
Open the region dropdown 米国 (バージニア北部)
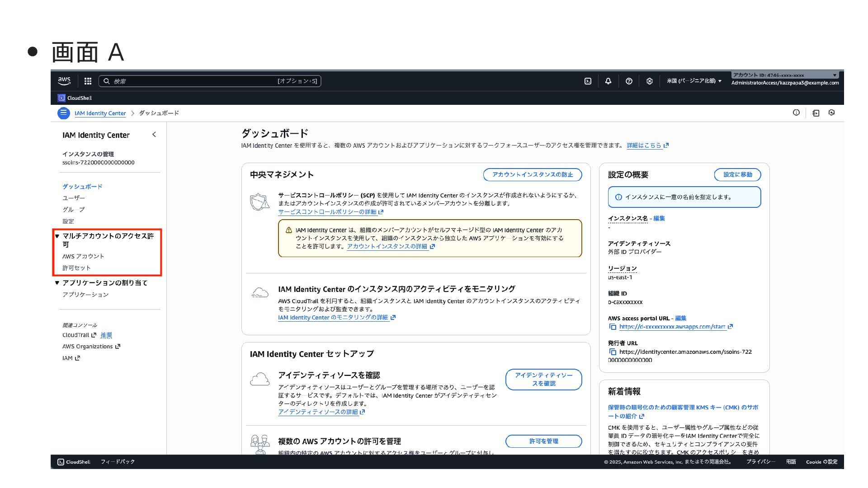(694, 81)
